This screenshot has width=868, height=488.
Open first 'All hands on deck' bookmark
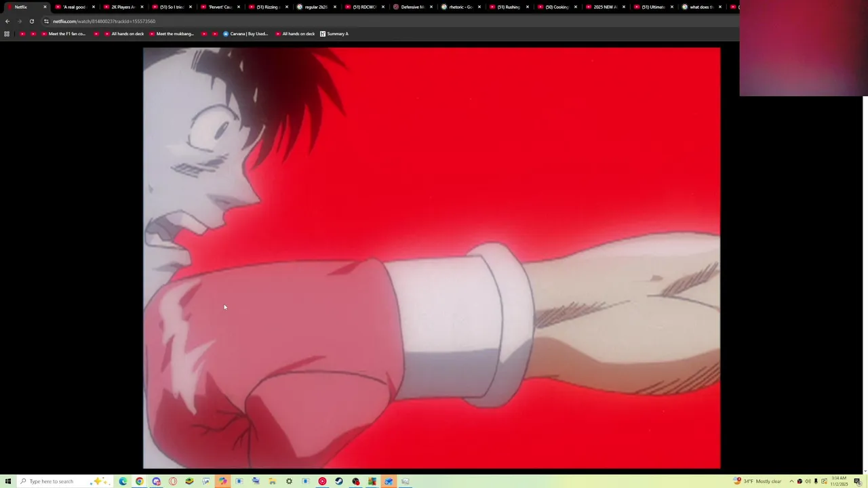(x=123, y=34)
